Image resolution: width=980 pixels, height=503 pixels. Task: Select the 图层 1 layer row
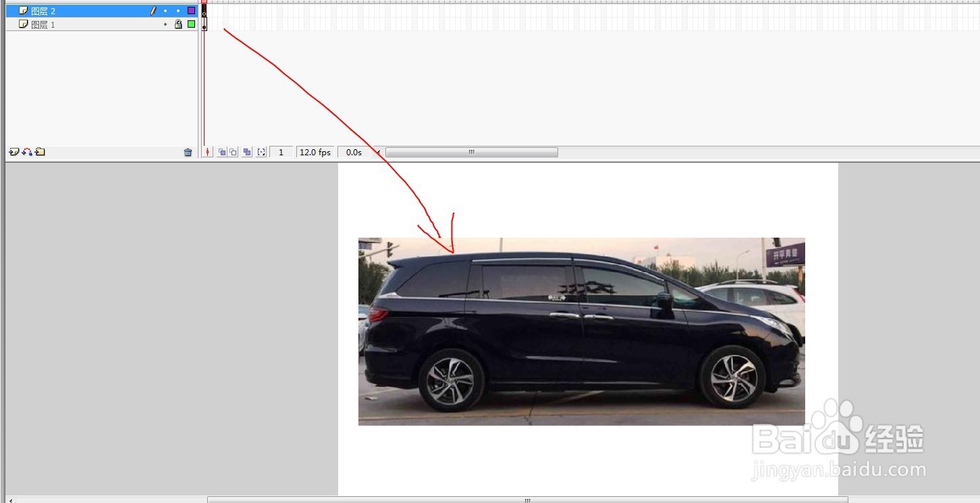pos(101,24)
